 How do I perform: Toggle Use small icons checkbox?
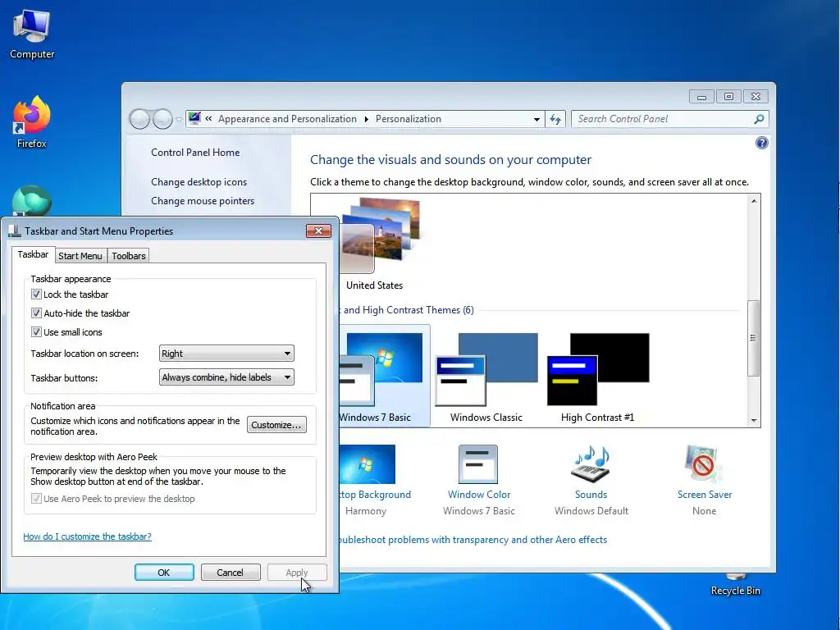(x=36, y=331)
